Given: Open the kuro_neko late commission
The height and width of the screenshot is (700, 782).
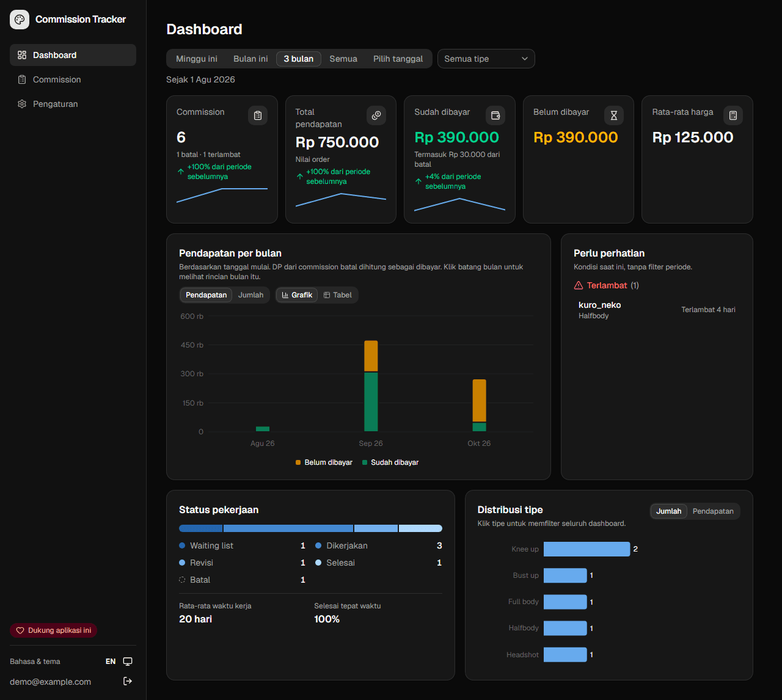Looking at the screenshot, I should (x=657, y=310).
